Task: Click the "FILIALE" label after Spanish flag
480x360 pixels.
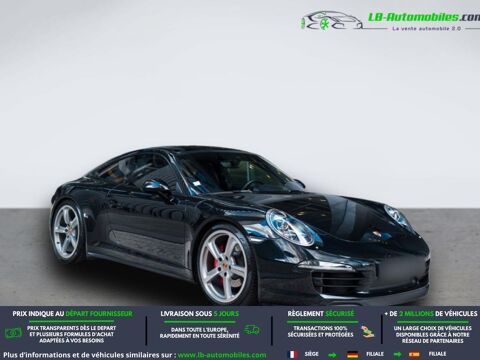Action: point(437,354)
